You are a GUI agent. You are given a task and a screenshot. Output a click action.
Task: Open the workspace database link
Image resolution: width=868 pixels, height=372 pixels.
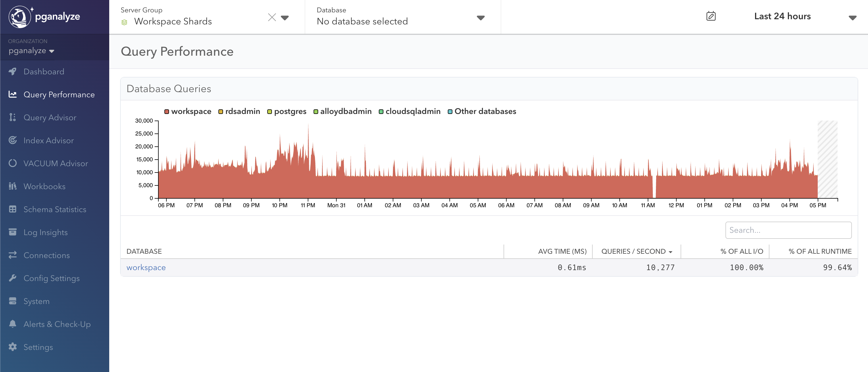click(146, 267)
